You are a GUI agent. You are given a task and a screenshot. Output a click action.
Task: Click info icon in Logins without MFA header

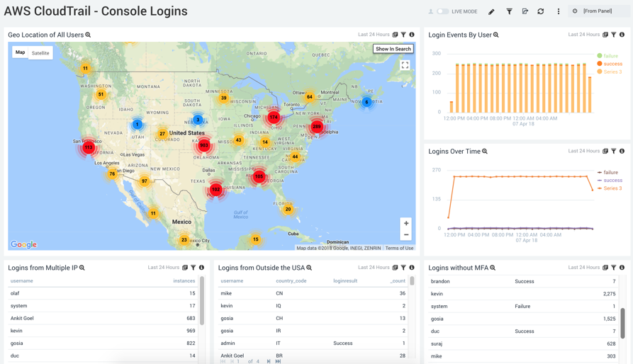pos(622,268)
